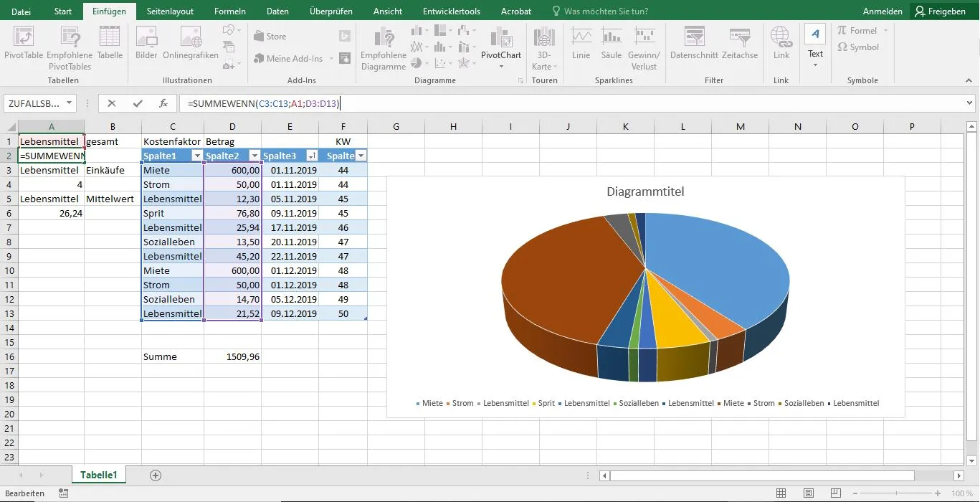980x502 pixels.
Task: Open the Name Box dropdown
Action: click(x=70, y=103)
